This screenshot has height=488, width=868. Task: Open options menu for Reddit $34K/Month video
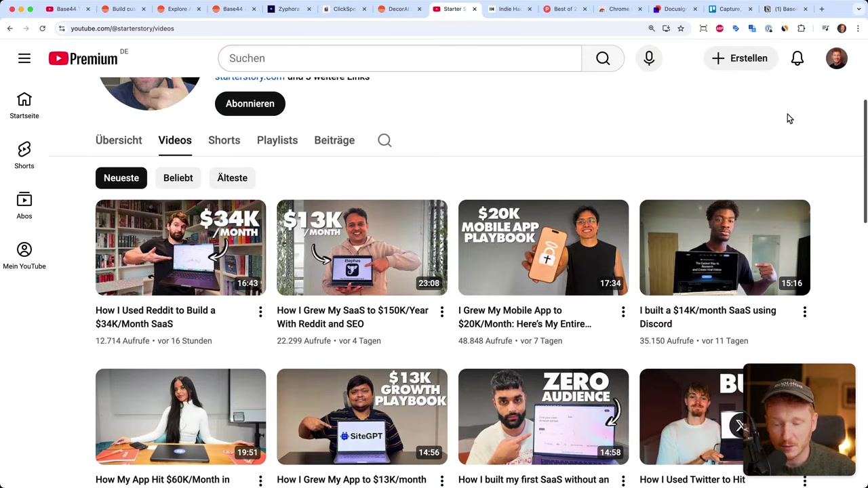(x=260, y=312)
